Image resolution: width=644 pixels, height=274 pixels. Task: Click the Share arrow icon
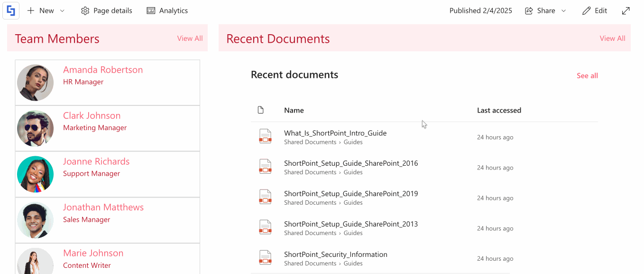[529, 10]
